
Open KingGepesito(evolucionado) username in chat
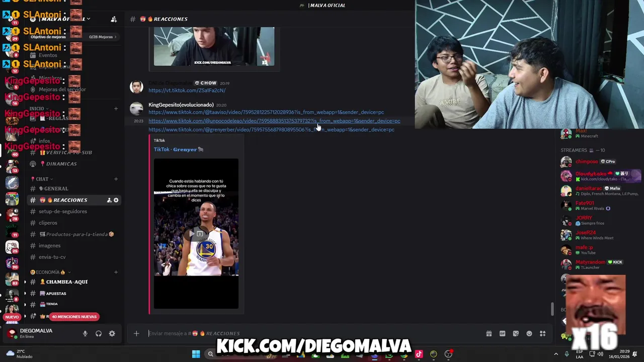[181, 105]
